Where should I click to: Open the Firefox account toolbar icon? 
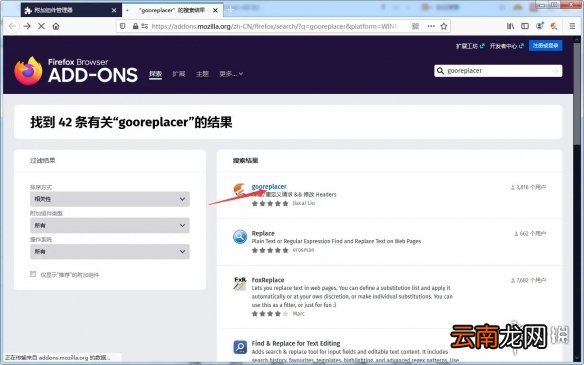(540, 26)
